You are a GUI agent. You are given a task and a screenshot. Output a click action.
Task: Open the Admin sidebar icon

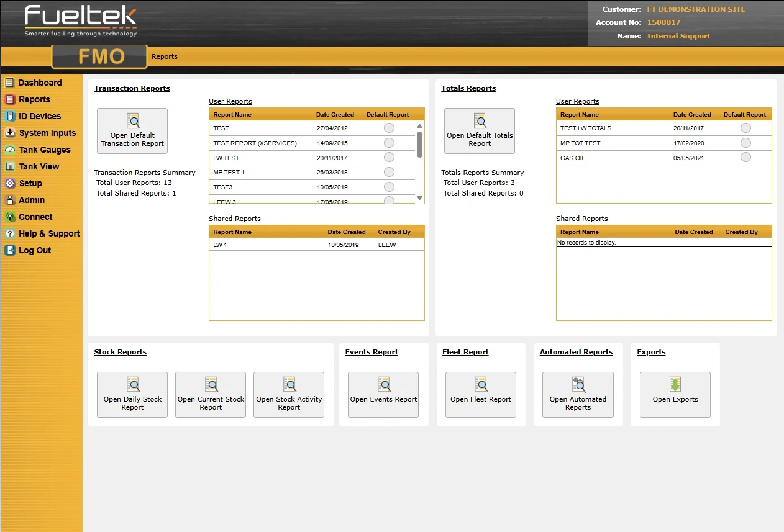pyautogui.click(x=9, y=200)
